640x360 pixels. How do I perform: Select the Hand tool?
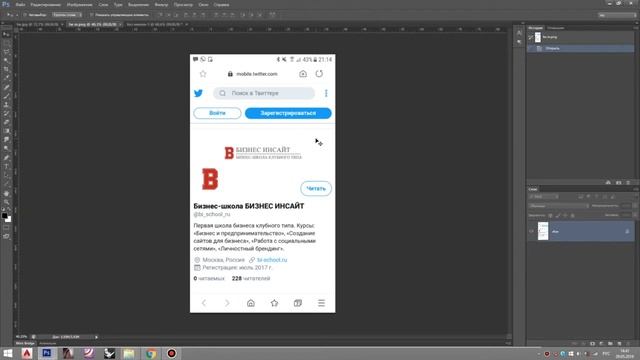pyautogui.click(x=6, y=193)
